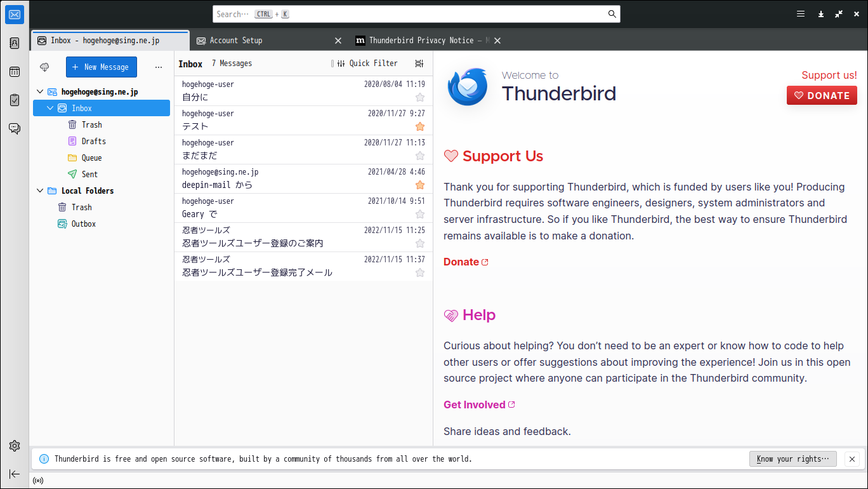
Task: Dismiss the open source notification bar
Action: [x=852, y=459]
